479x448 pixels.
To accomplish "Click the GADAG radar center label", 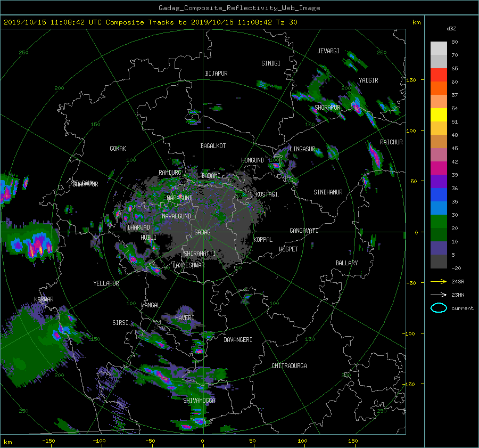I will [202, 232].
